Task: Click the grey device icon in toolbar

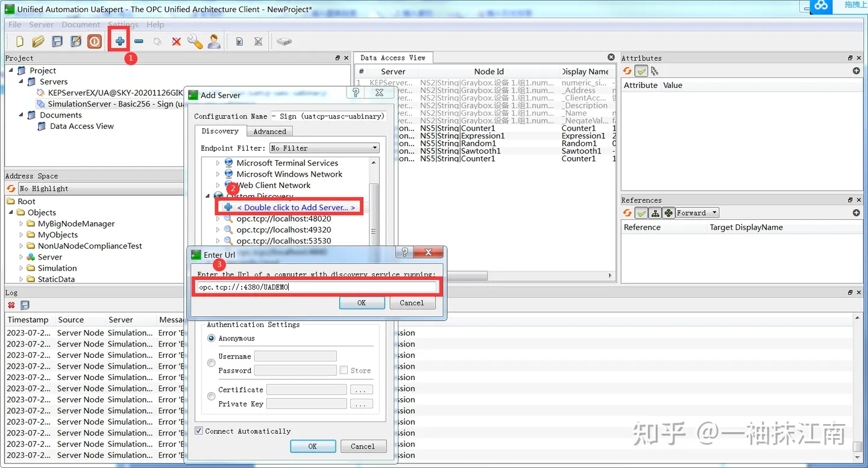Action: (284, 42)
